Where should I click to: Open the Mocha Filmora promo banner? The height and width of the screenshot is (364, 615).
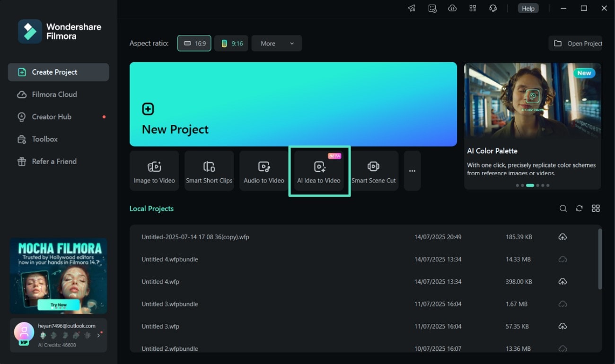tap(59, 276)
